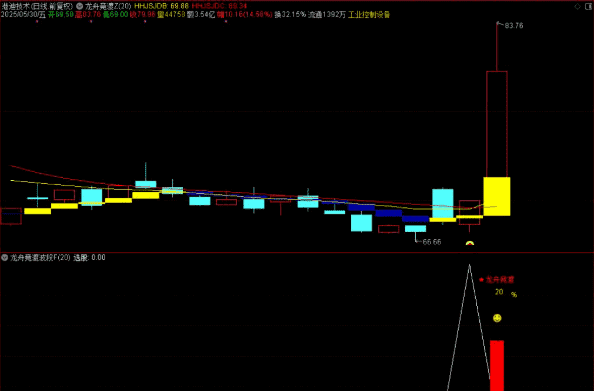Open the industry sector link in yellow underlined text
The width and height of the screenshot is (594, 391).
click(369, 15)
